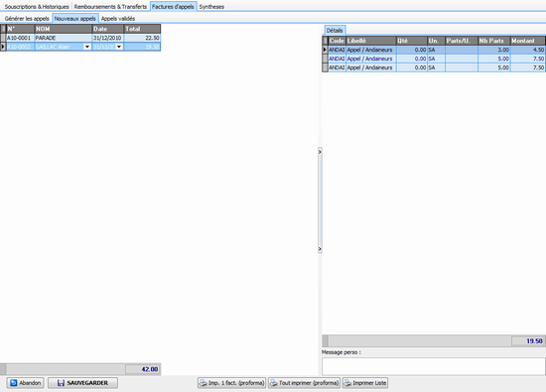Viewport: 546px width, 392px height.
Task: Open the NOM dropdown for GAILLAC Alain
Action: pyautogui.click(x=87, y=47)
